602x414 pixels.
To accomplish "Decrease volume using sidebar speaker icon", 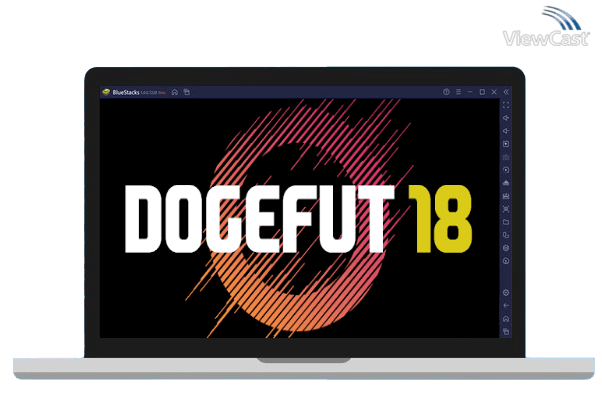I will (x=506, y=131).
